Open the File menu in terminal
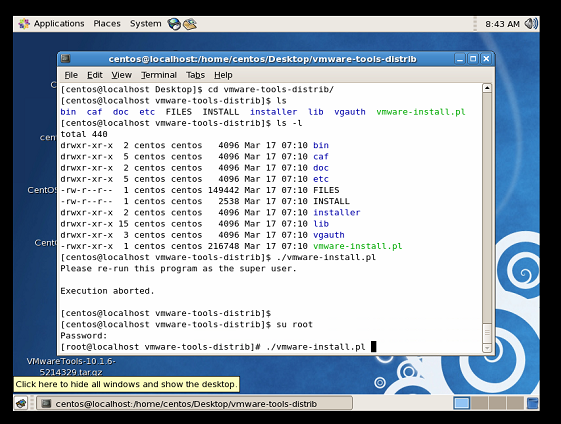The height and width of the screenshot is (424, 561). pos(71,75)
